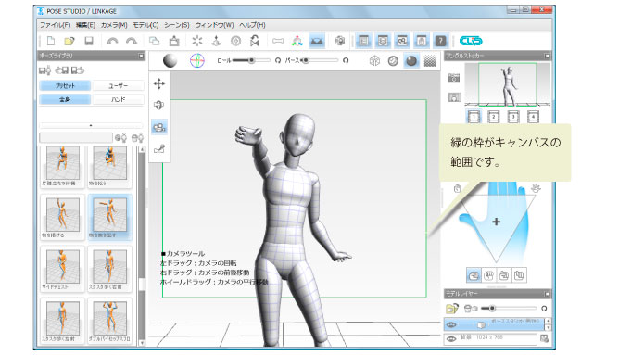Click the checkered texture display icon
644x355 pixels.
(x=430, y=61)
